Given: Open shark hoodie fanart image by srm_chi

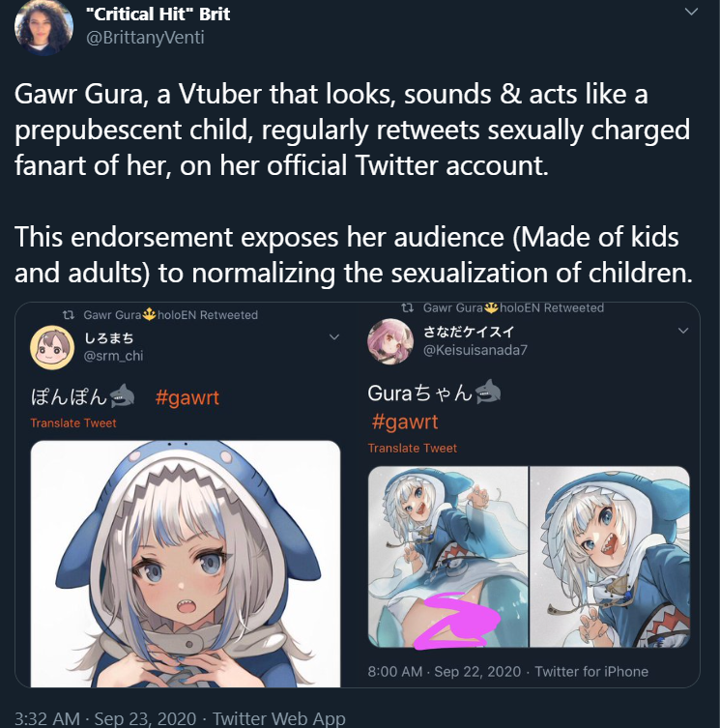Looking at the screenshot, I should 186,564.
